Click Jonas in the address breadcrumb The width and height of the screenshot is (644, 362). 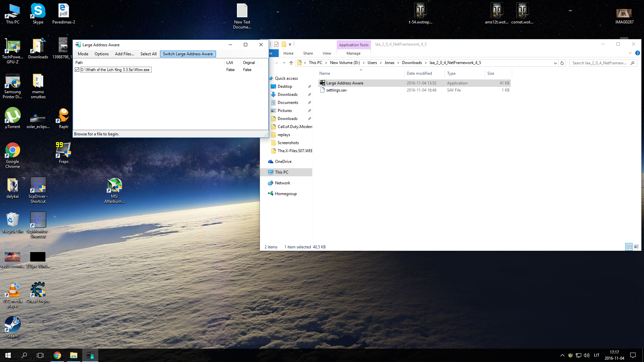[x=389, y=63]
